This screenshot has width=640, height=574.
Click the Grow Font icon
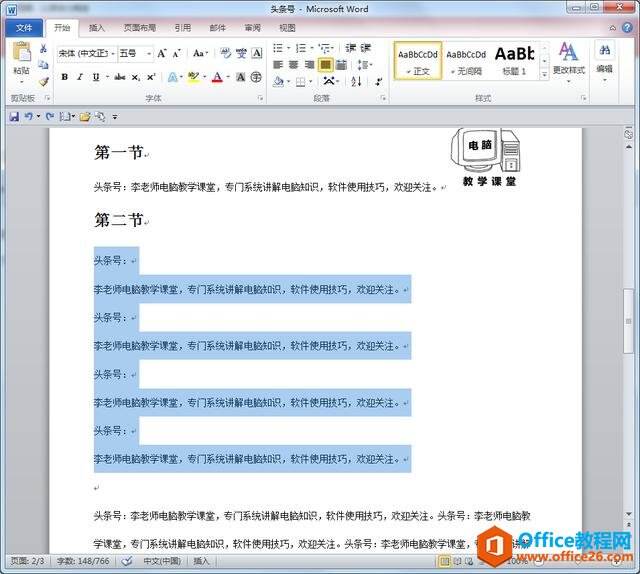(162, 53)
